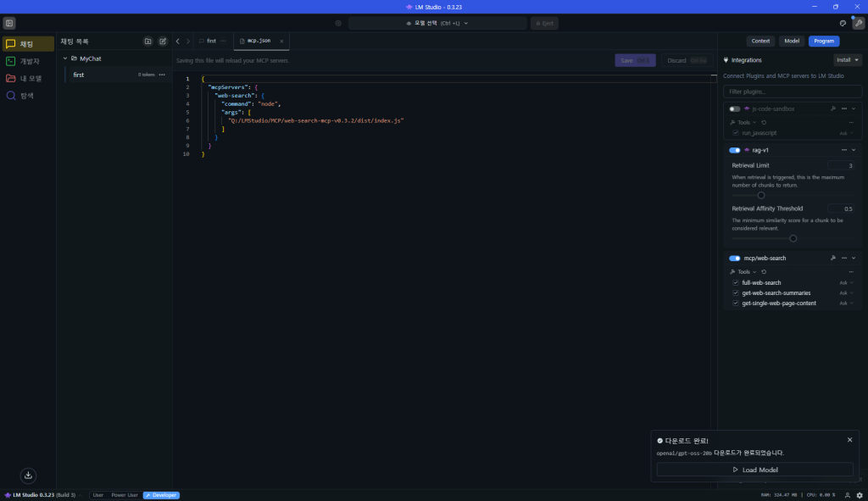This screenshot has width=868, height=501.
Task: Change Ask permission for full-web-search
Action: click(847, 283)
